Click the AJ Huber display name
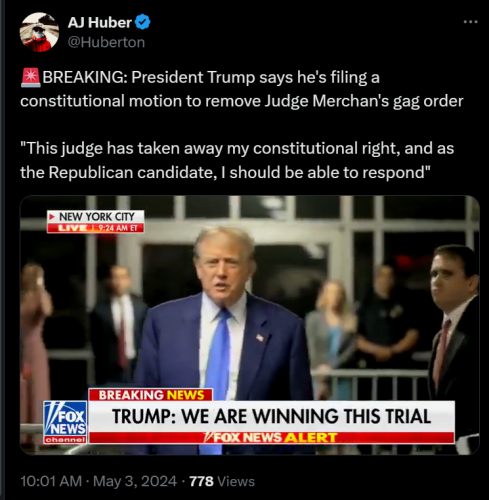Image resolution: width=489 pixels, height=500 pixels. coord(100,22)
